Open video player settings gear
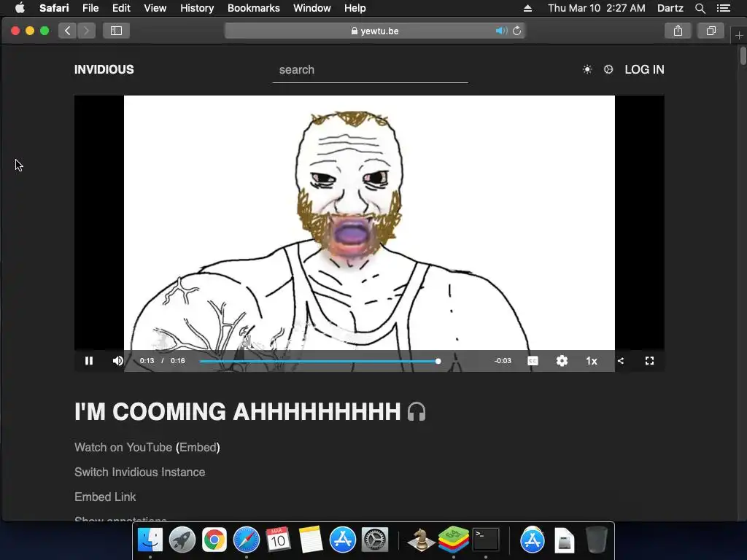 click(x=562, y=361)
